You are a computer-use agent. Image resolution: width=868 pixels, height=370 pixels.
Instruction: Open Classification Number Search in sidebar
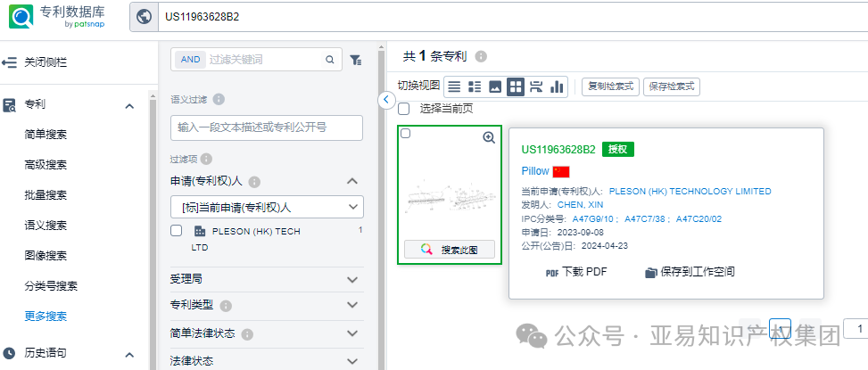(x=51, y=286)
